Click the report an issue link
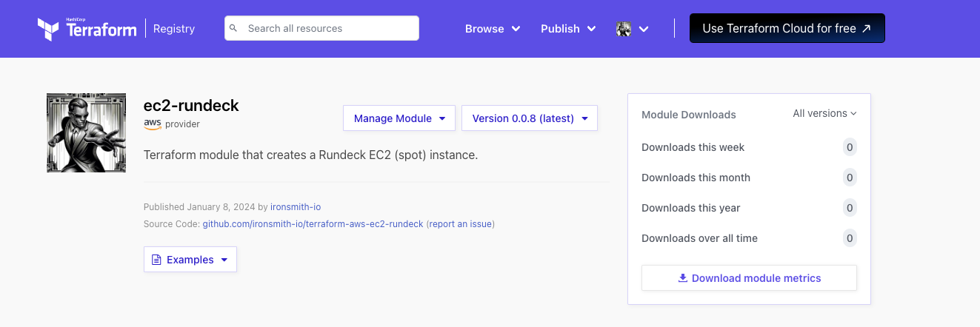The height and width of the screenshot is (327, 980). click(x=461, y=223)
